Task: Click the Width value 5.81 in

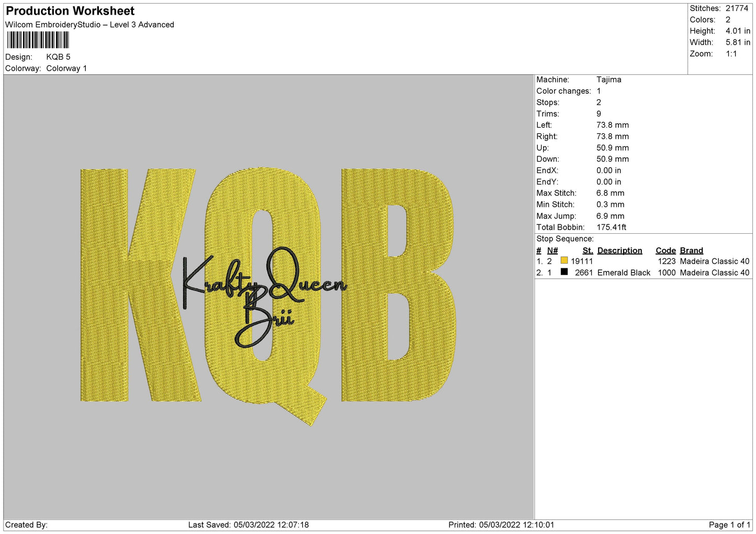Action: pyautogui.click(x=738, y=42)
